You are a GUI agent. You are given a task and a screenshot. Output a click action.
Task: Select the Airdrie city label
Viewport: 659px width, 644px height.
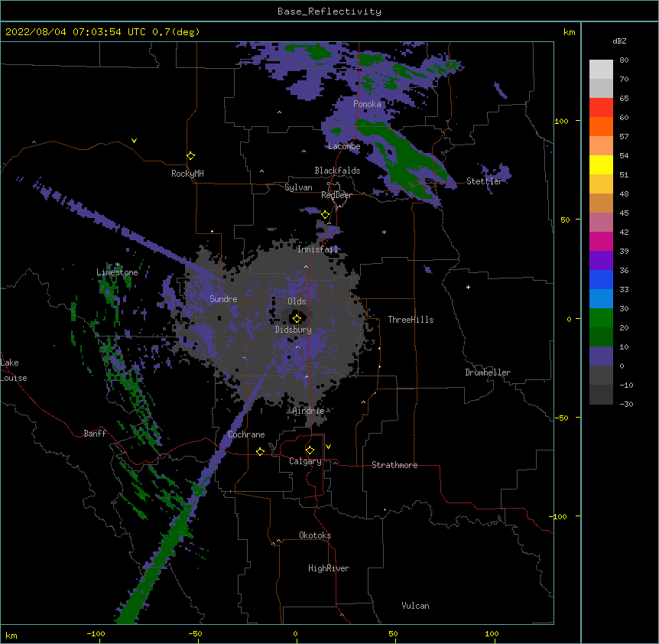(x=309, y=411)
